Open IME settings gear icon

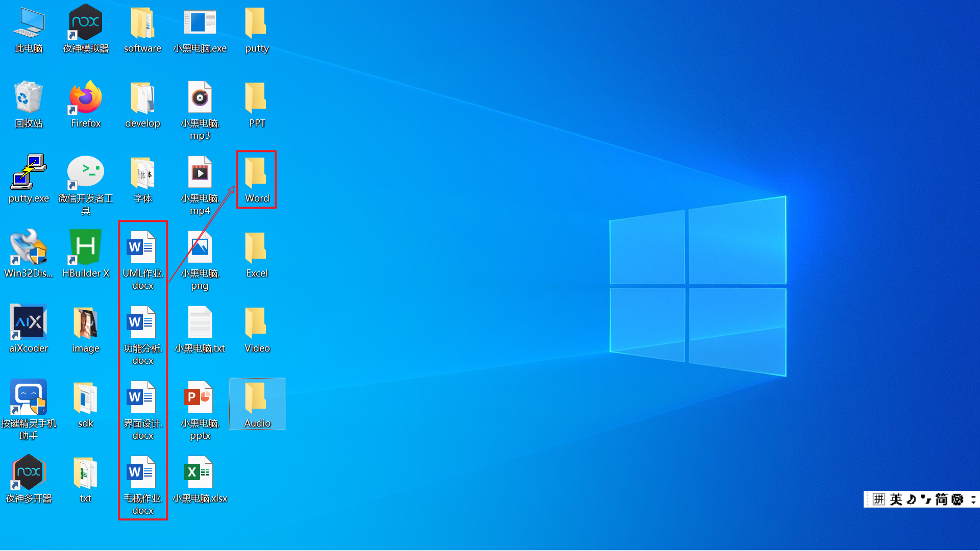click(958, 499)
